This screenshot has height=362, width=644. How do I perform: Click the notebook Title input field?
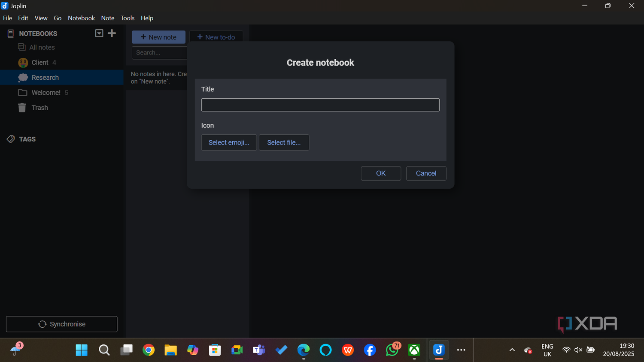[320, 105]
